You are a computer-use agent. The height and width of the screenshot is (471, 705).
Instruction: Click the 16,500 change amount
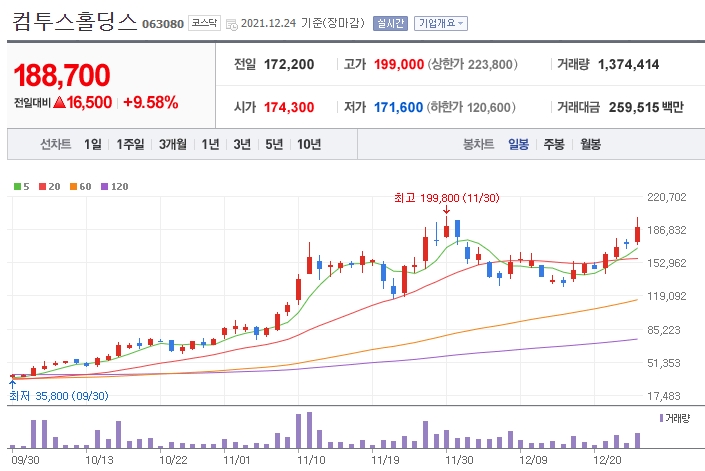[89, 102]
